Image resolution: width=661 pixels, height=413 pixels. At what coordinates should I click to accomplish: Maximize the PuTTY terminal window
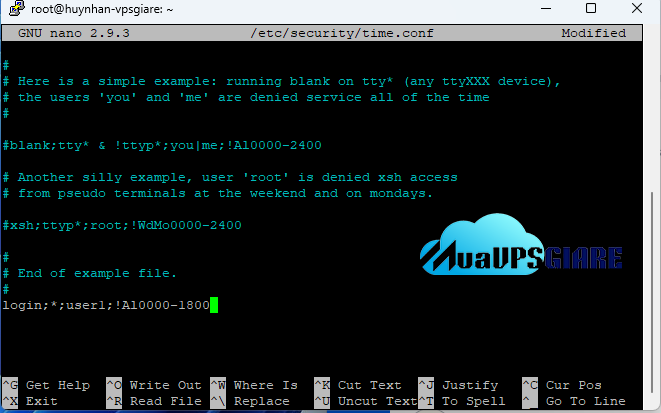pyautogui.click(x=590, y=8)
